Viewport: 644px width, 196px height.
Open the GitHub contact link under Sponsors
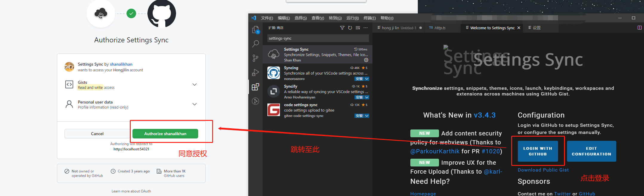coord(587,194)
